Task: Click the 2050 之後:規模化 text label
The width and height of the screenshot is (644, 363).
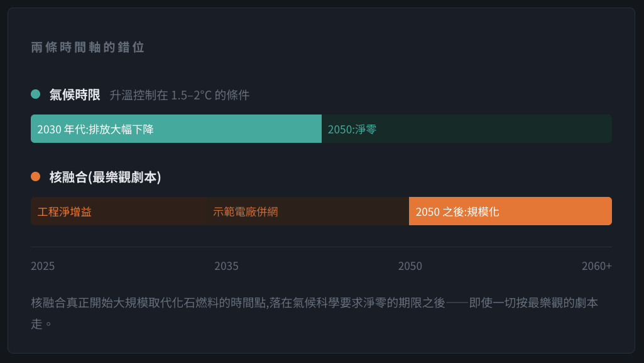Action: click(x=457, y=212)
